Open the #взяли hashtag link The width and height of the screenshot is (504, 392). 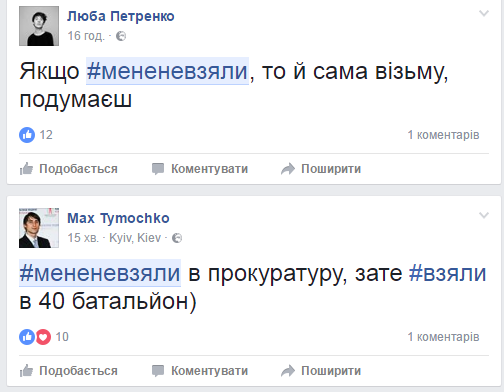coord(447,273)
